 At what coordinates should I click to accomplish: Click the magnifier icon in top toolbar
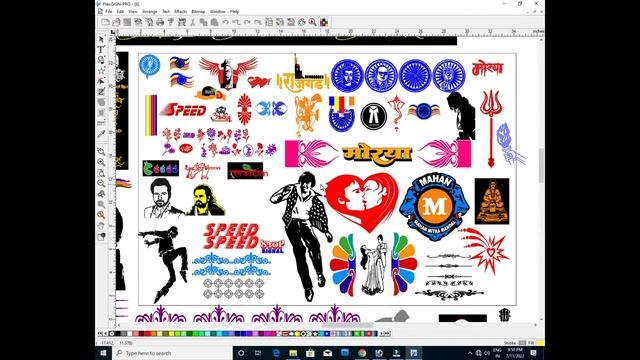(313, 22)
